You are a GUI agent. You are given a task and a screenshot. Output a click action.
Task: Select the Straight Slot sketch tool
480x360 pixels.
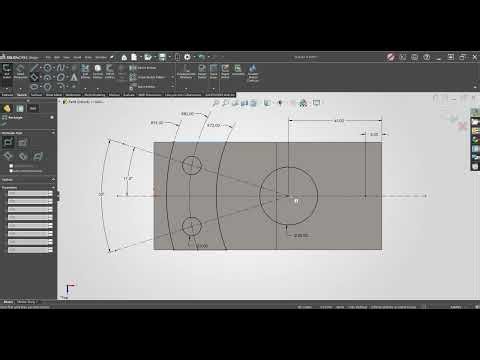[34, 87]
